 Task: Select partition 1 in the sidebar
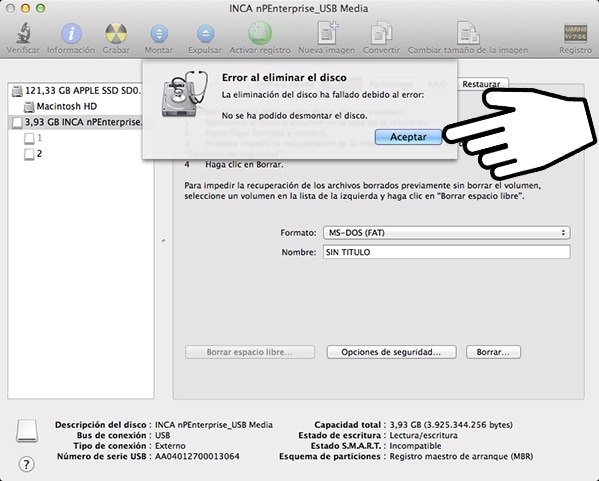(33, 138)
